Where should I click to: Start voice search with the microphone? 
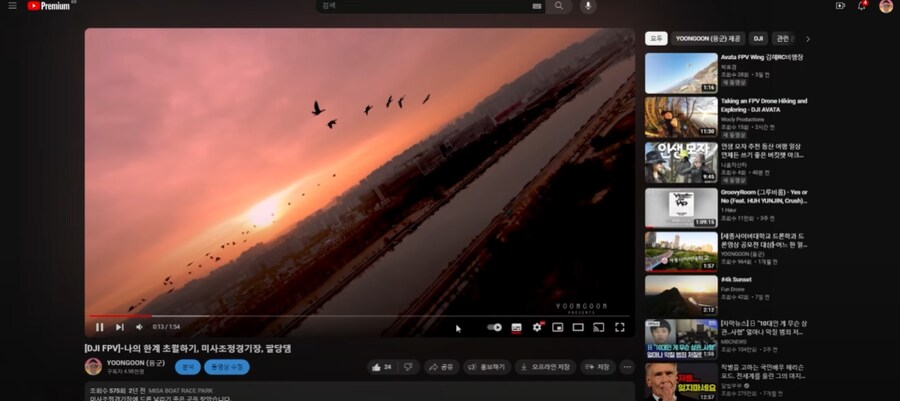[587, 6]
